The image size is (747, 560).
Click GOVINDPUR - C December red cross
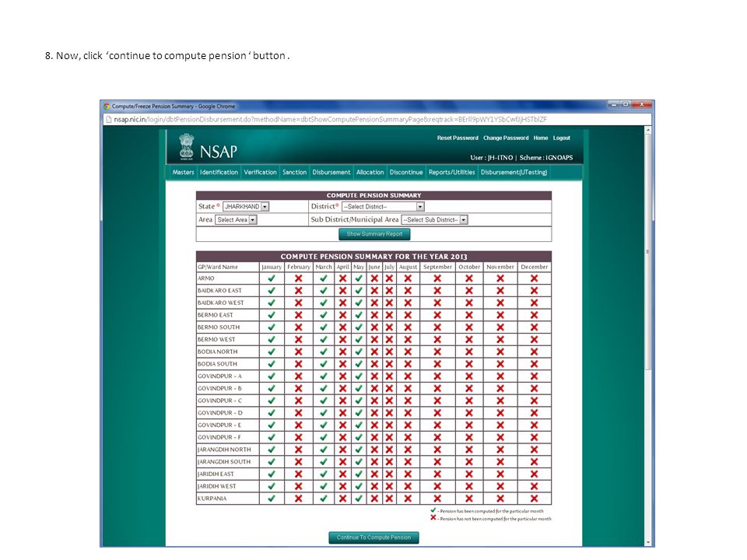click(534, 401)
